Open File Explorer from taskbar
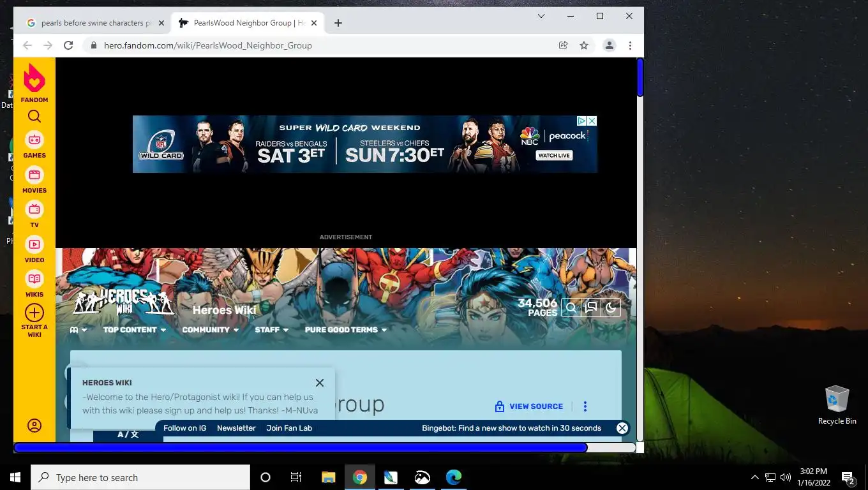 tap(329, 477)
